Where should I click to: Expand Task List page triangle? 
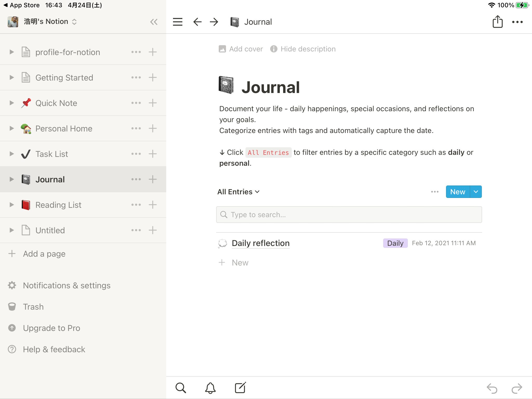coord(11,154)
